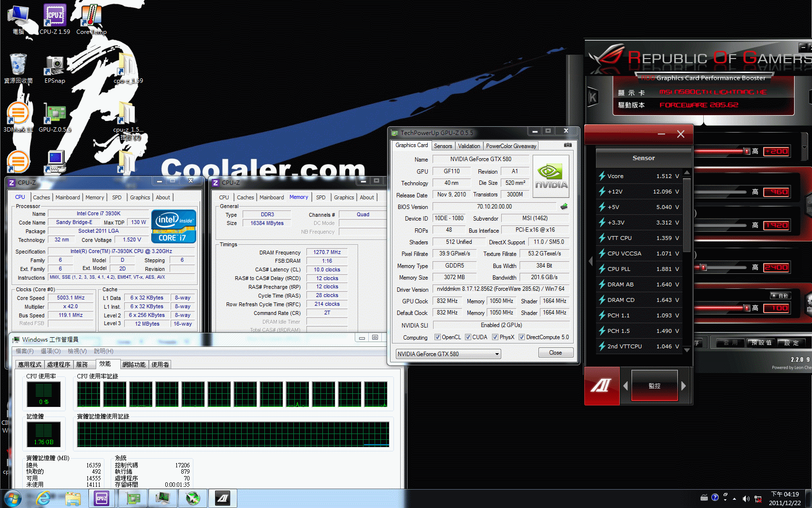This screenshot has width=812, height=508.
Task: Toggle the PhysX checkbox in GPU-Z
Action: [x=495, y=337]
